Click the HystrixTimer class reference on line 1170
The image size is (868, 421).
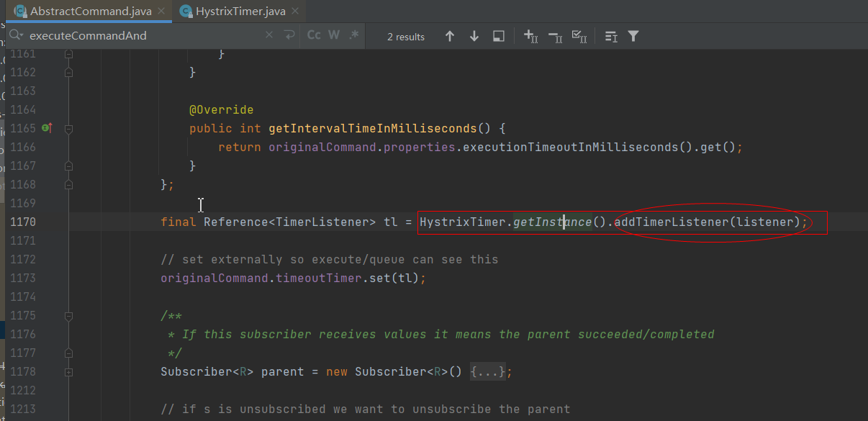(463, 222)
